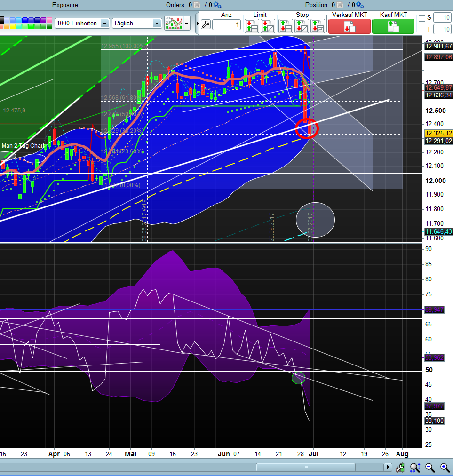Click the second Stop order icon
453x476 pixels.
(x=302, y=26)
